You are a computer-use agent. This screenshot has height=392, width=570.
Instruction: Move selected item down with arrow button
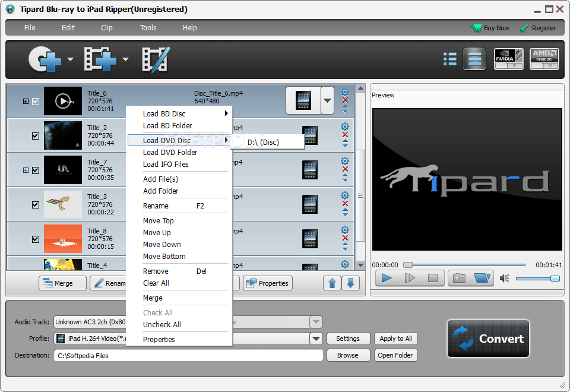click(350, 283)
